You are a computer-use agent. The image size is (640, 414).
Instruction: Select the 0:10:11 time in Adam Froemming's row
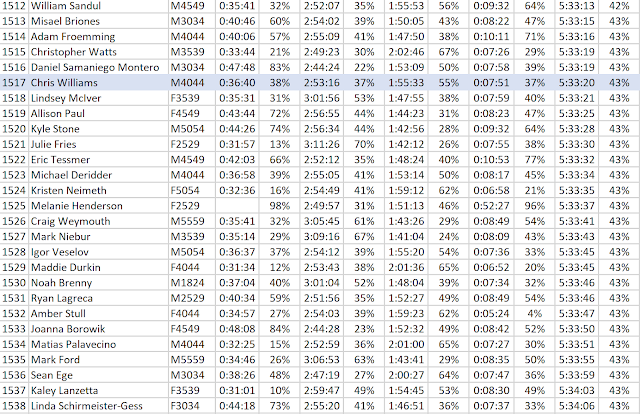click(x=491, y=37)
